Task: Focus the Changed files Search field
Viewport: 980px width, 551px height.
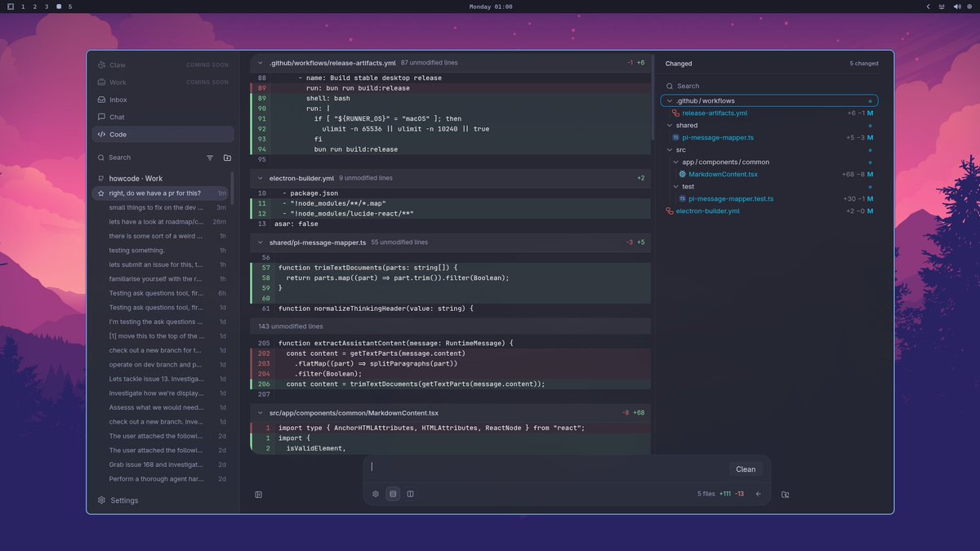Action: pyautogui.click(x=770, y=86)
